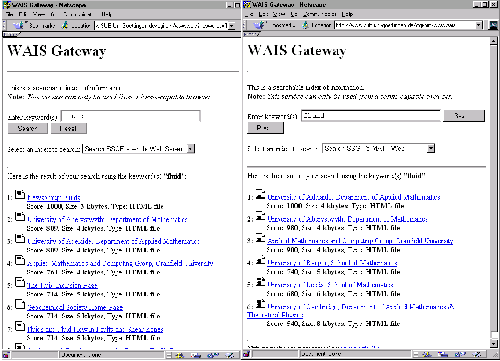Viewport: 500px width, 361px height.
Task: Click Search button in left page form
Action: coord(28,128)
